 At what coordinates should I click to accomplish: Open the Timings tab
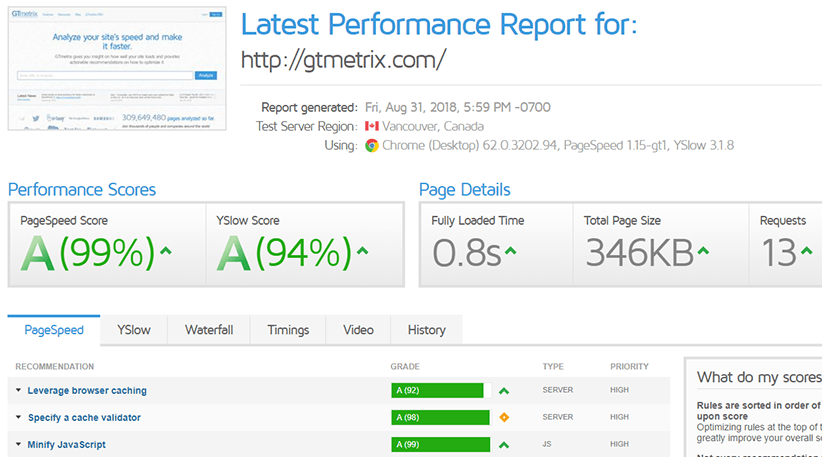[x=288, y=330]
